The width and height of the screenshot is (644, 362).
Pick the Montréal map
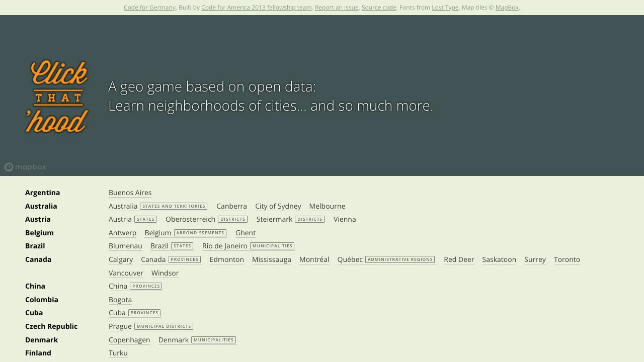pos(314,259)
